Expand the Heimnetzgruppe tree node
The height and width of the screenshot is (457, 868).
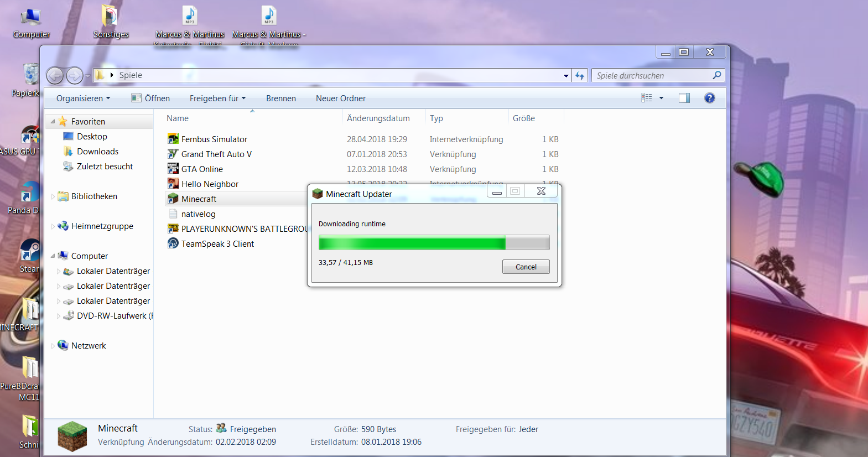click(53, 226)
